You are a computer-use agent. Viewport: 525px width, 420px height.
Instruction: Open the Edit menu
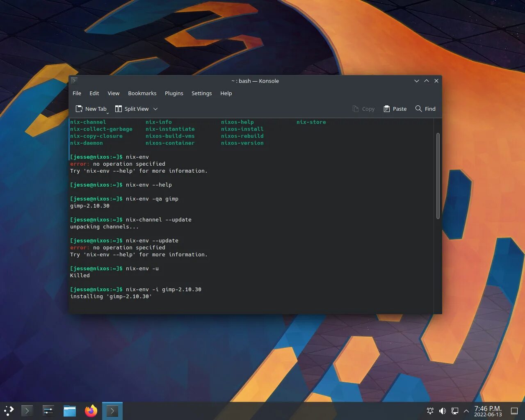(94, 93)
